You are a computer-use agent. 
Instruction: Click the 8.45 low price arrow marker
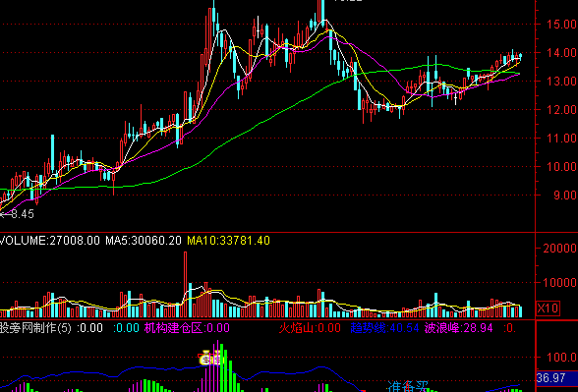tap(18, 214)
